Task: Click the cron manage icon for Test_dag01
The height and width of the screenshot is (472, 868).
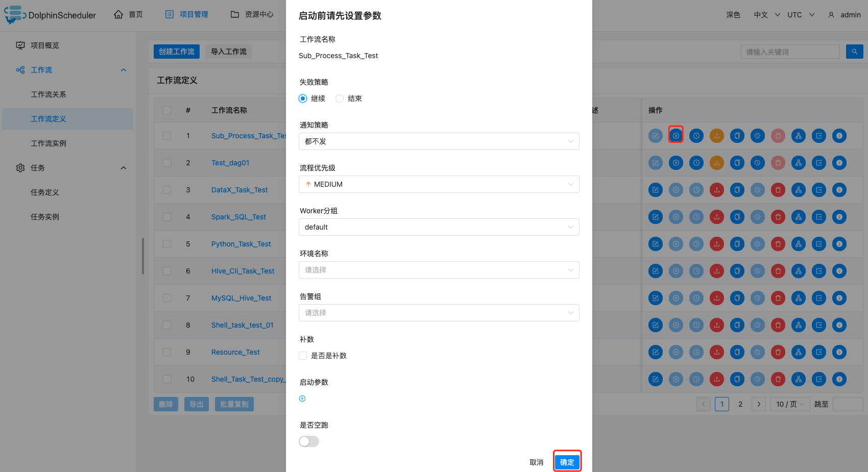Action: 758,163
